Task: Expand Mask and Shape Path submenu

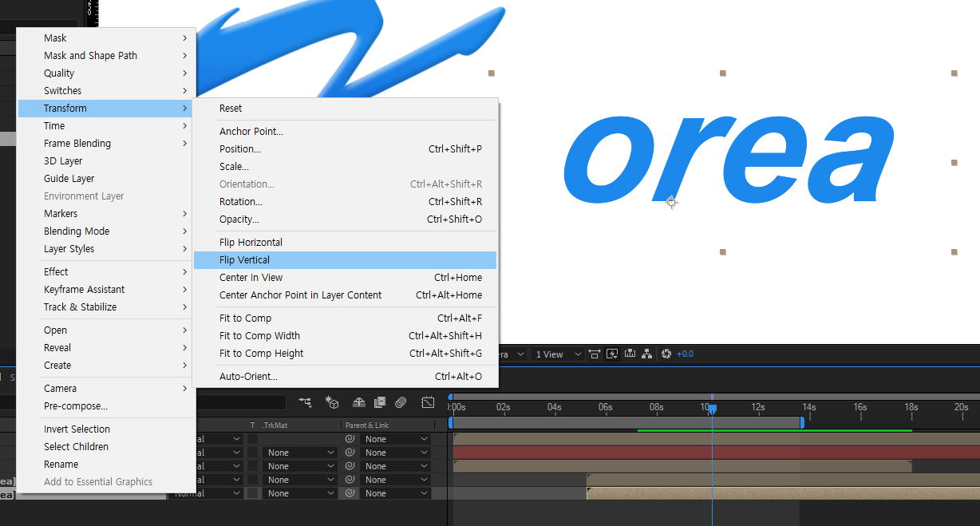Action: [106, 55]
